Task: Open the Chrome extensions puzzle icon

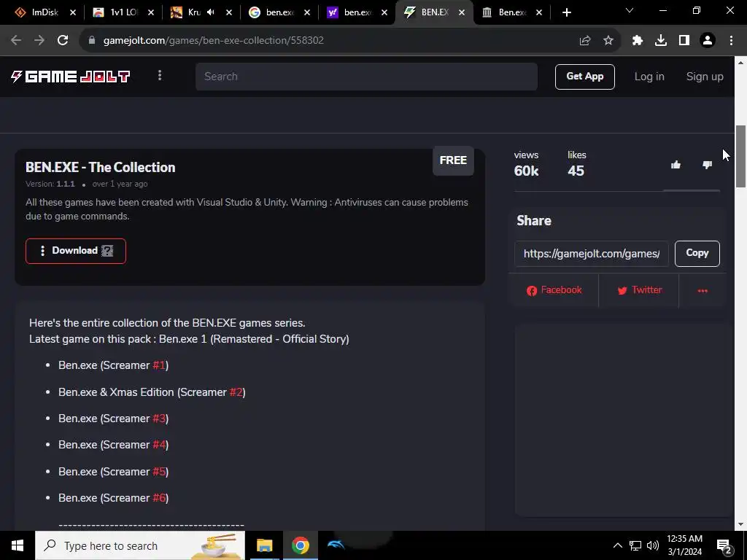Action: coord(638,41)
